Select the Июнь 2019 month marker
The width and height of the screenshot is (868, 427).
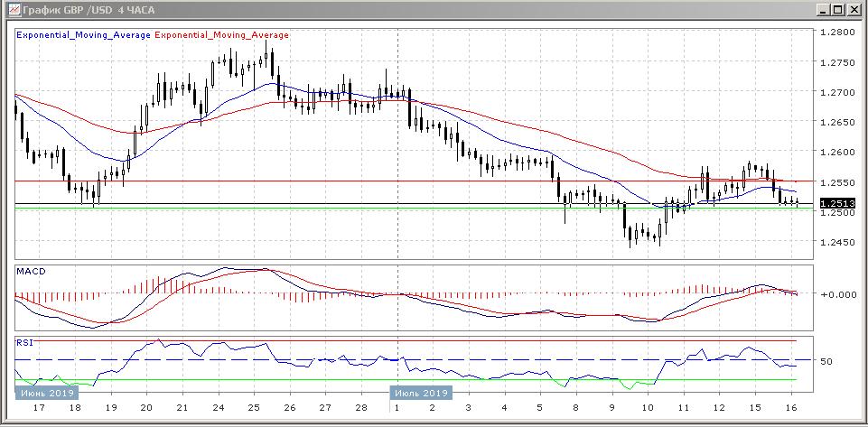(46, 394)
